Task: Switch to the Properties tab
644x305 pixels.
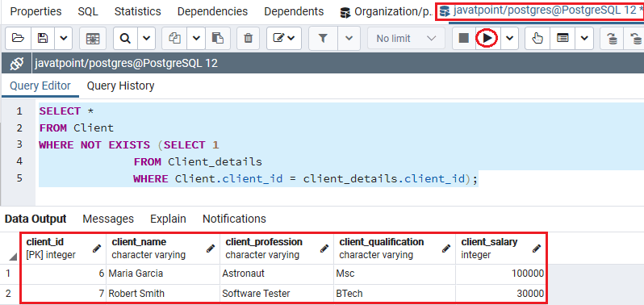Action: click(36, 11)
